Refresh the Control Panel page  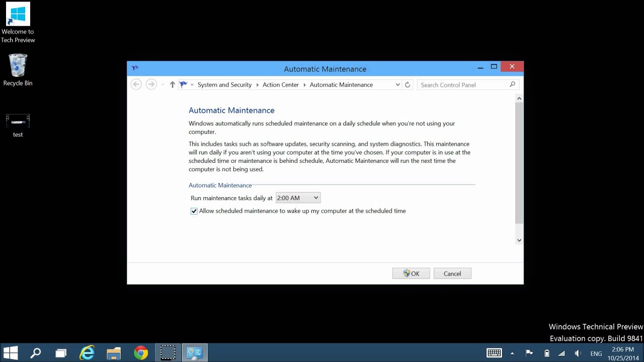coord(408,85)
